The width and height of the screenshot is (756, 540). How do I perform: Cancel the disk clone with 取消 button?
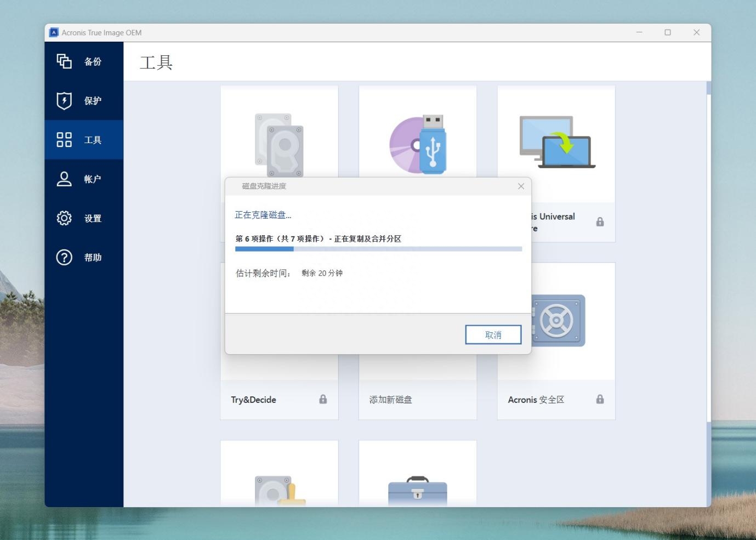click(x=493, y=335)
